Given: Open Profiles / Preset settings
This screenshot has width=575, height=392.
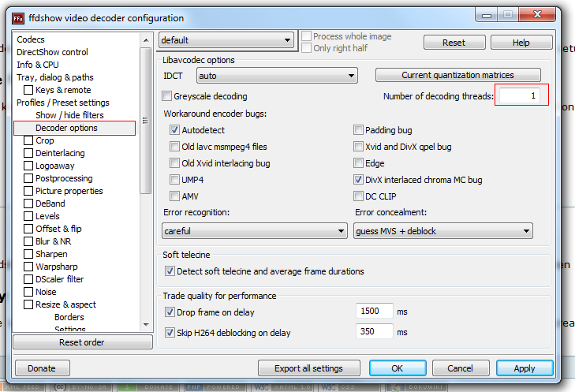Looking at the screenshot, I should point(63,103).
